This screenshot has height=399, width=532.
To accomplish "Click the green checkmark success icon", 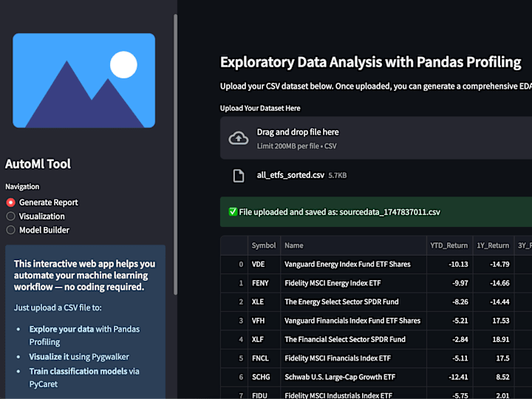I will pyautogui.click(x=233, y=212).
